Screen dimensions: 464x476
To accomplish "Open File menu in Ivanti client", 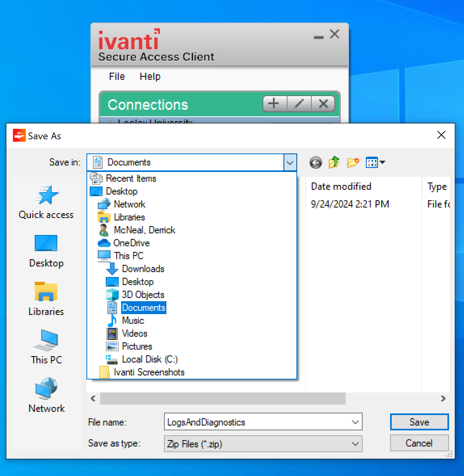I will click(x=117, y=76).
